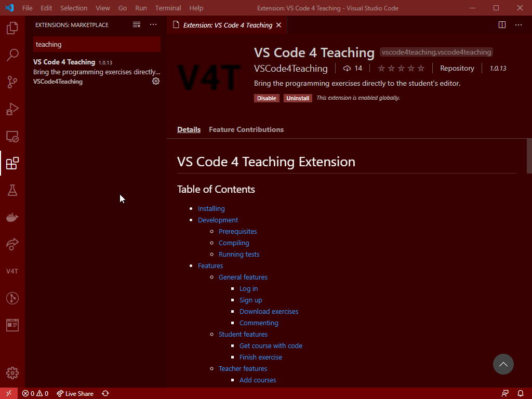Click the sync icon in status bar
The width and height of the screenshot is (532, 399).
click(x=105, y=394)
